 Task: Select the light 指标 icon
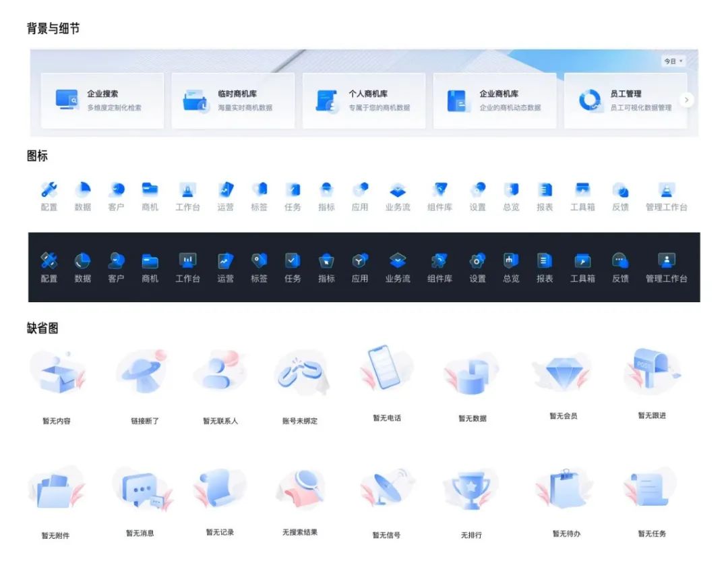tap(326, 189)
